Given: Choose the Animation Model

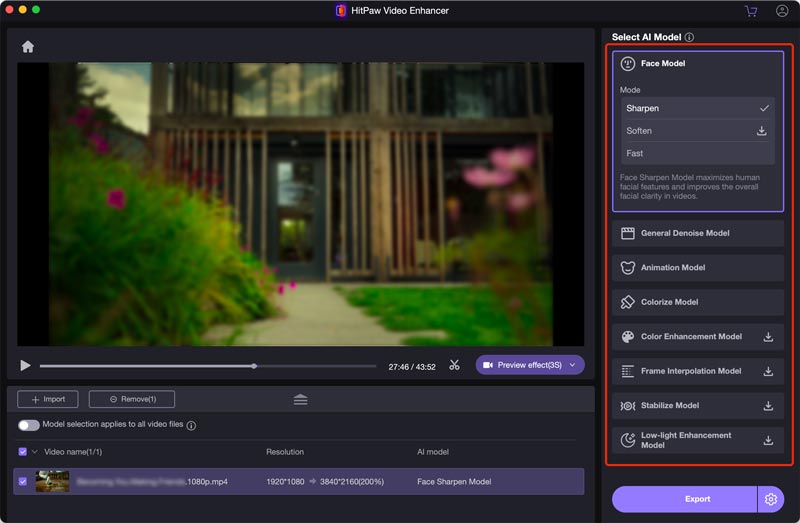Looking at the screenshot, I should coord(697,267).
